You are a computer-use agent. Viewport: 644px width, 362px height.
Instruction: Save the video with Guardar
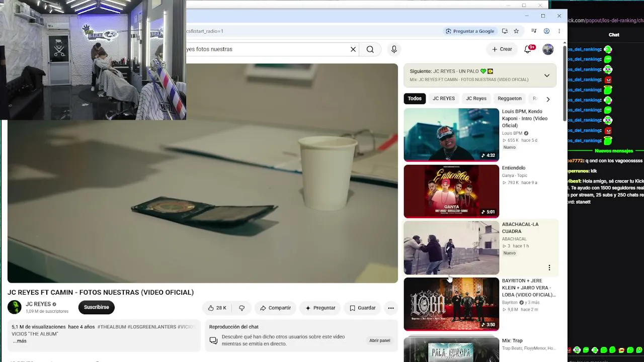[363, 308]
